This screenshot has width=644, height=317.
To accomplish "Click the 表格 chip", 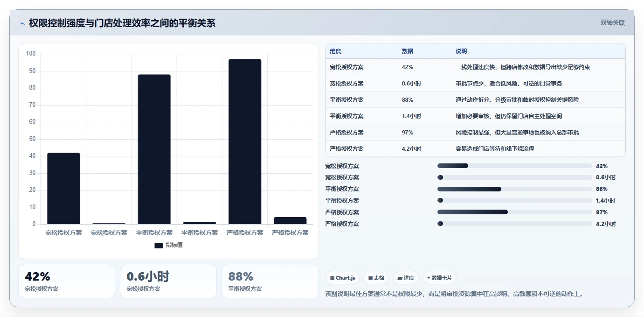I will click(376, 278).
